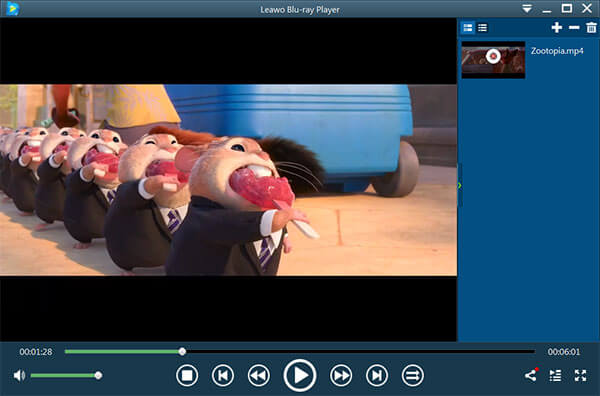Mute the volume speaker icon
The height and width of the screenshot is (396, 600).
[19, 376]
